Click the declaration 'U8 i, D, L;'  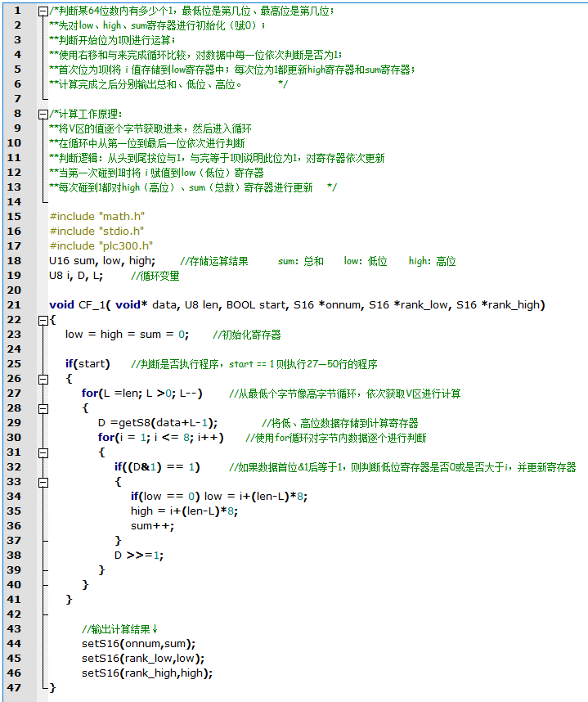(76, 276)
